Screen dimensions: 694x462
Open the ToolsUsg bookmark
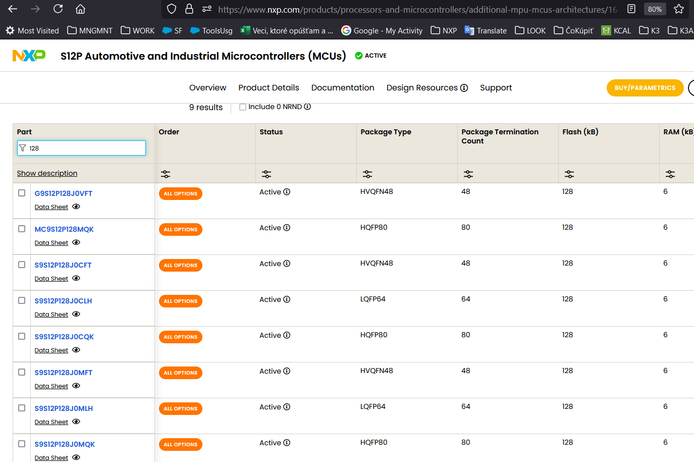coord(211,31)
